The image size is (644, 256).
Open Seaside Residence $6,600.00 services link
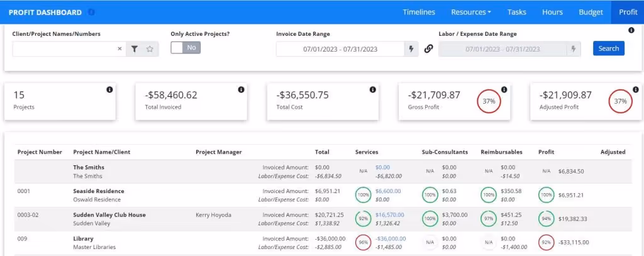coord(387,191)
